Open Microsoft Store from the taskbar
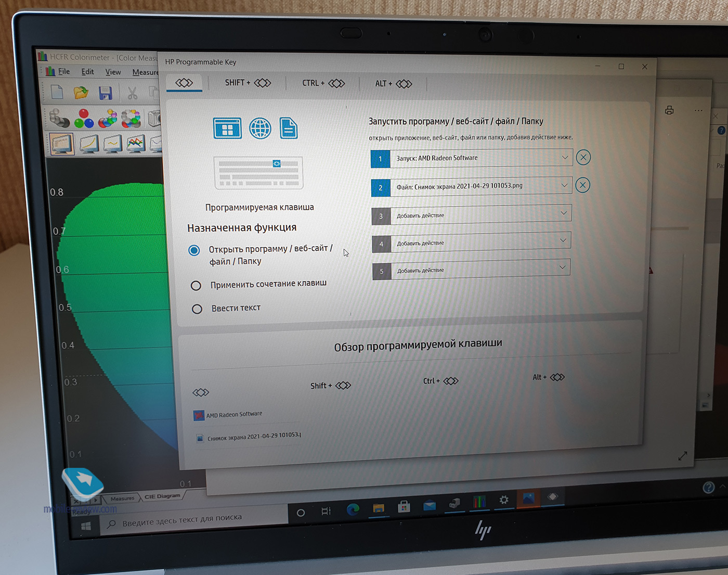This screenshot has width=728, height=575. click(404, 506)
